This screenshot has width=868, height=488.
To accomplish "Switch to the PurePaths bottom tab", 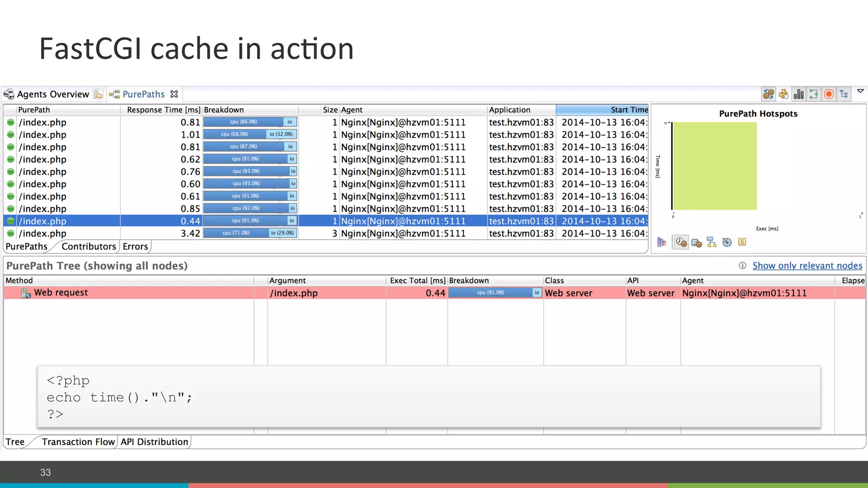I will (26, 246).
